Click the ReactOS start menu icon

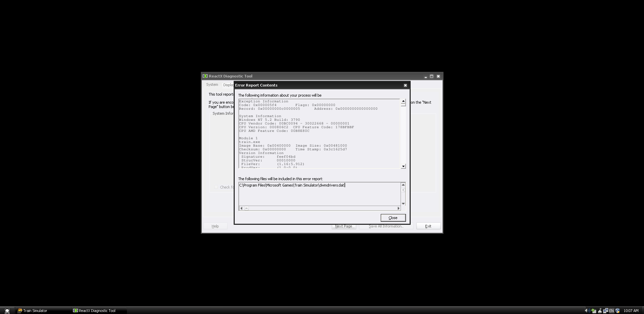tap(7, 311)
